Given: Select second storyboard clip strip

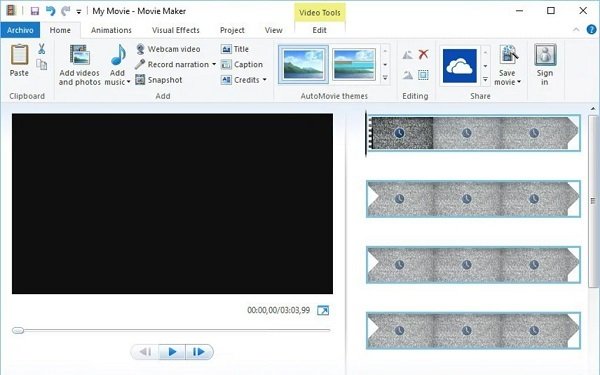Looking at the screenshot, I should click(x=473, y=199).
